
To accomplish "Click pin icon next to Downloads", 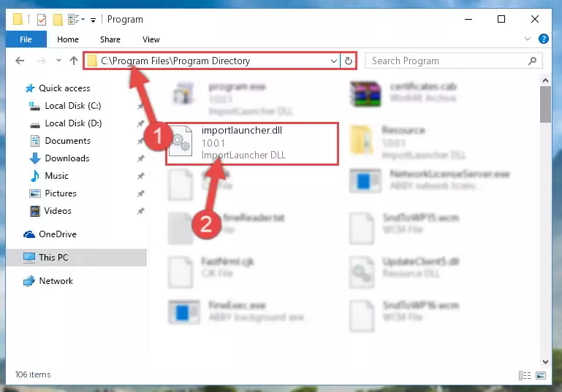I will (141, 158).
